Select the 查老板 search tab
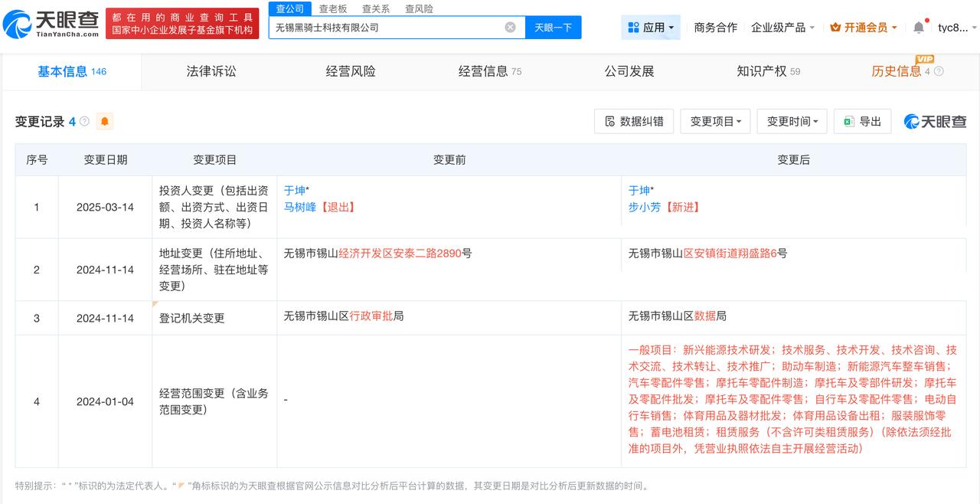The height and width of the screenshot is (504, 980). (333, 8)
